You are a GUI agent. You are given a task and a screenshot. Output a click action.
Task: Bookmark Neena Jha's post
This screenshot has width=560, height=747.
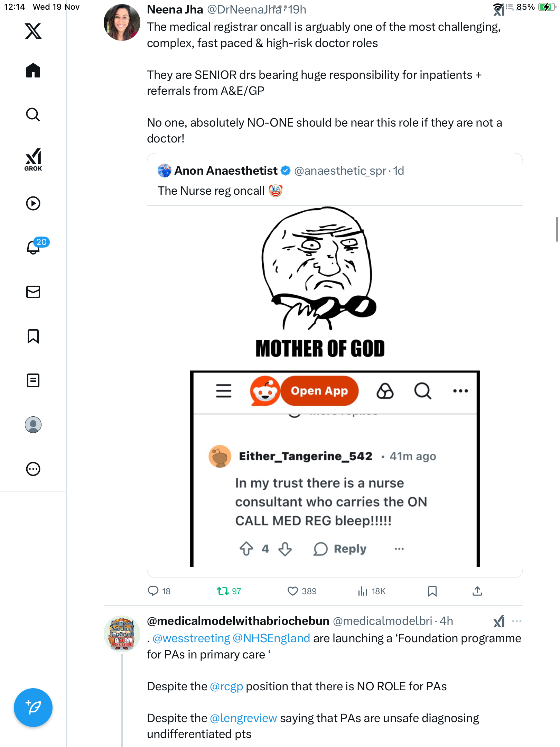(x=432, y=591)
